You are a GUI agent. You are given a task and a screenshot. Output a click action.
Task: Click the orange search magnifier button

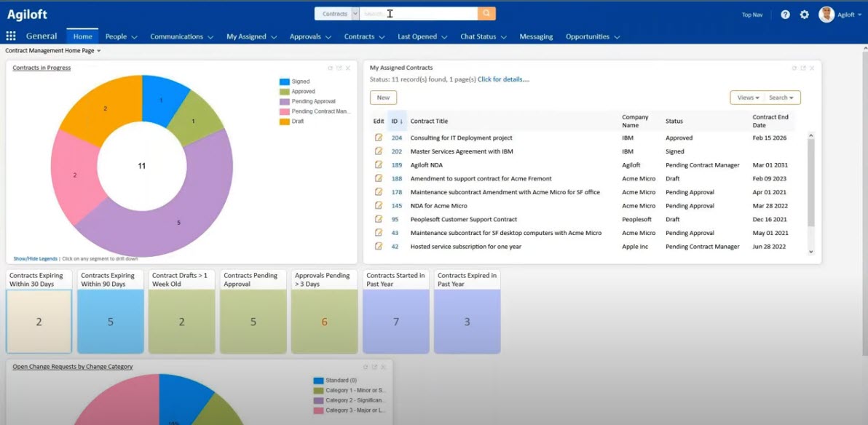pyautogui.click(x=486, y=14)
